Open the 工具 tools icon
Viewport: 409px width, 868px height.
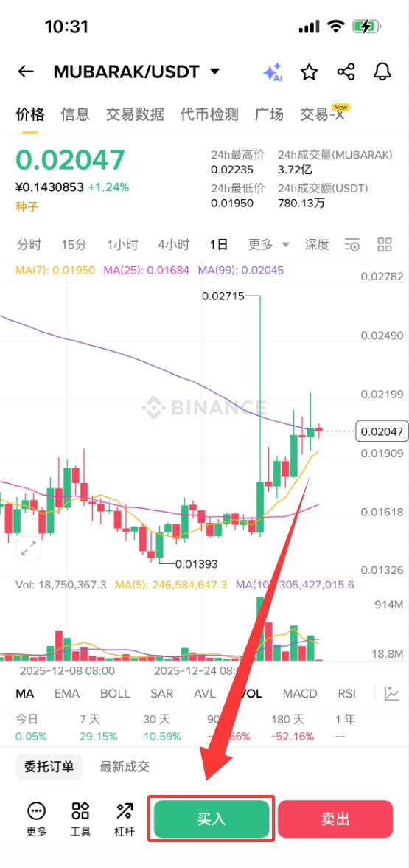pos(81,819)
